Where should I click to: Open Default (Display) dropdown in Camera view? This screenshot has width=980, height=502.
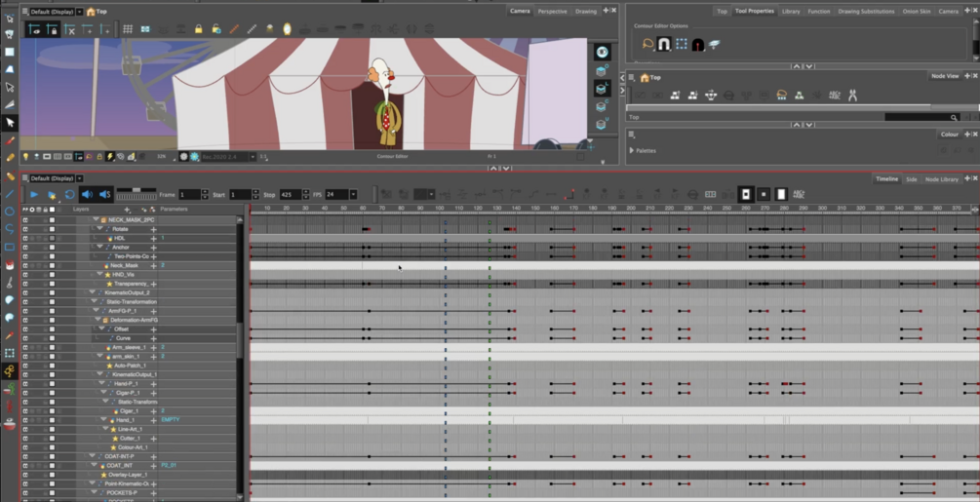click(79, 12)
